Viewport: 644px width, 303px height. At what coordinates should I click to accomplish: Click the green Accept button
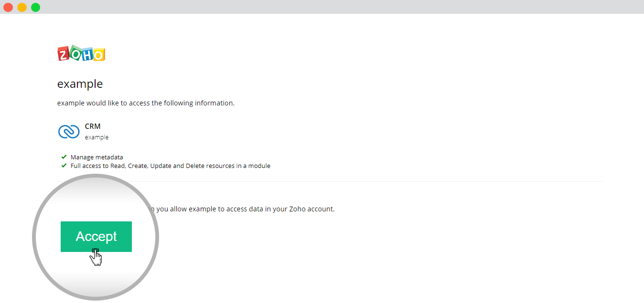click(96, 237)
